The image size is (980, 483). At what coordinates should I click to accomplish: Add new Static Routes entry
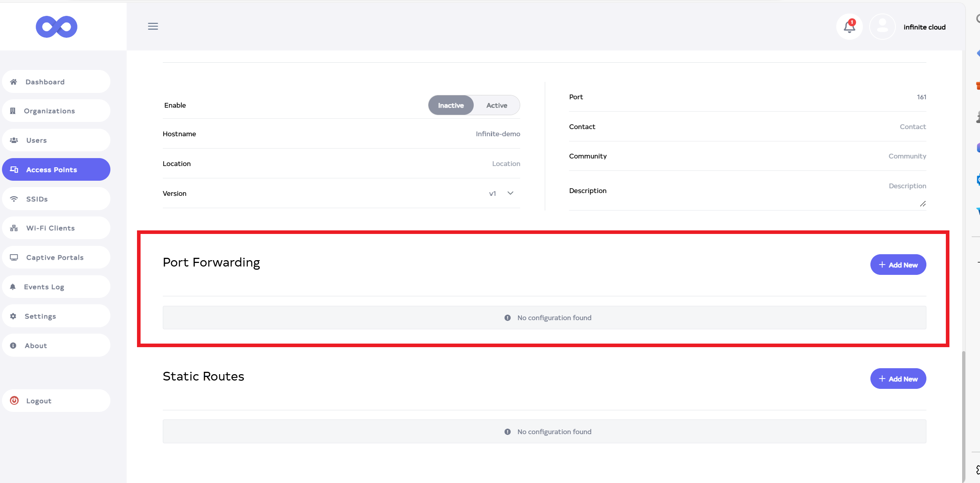(898, 379)
